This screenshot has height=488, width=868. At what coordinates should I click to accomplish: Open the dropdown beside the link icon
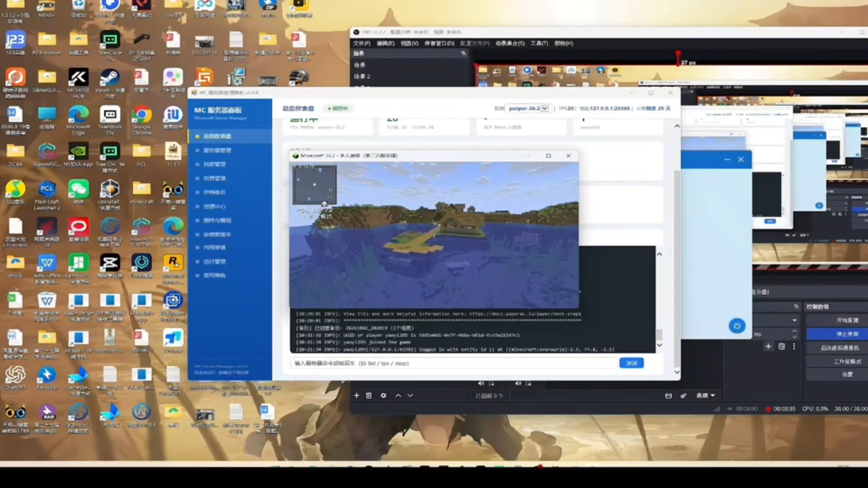706,395
